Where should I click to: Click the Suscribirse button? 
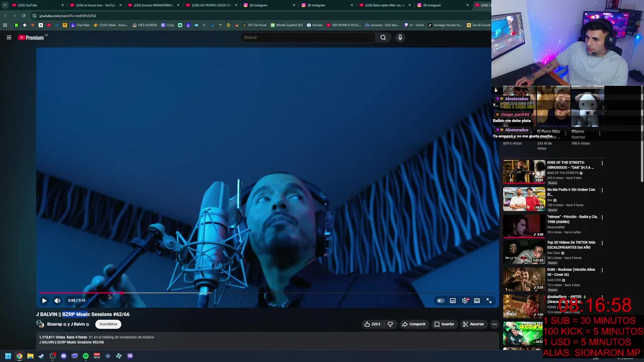pyautogui.click(x=108, y=324)
